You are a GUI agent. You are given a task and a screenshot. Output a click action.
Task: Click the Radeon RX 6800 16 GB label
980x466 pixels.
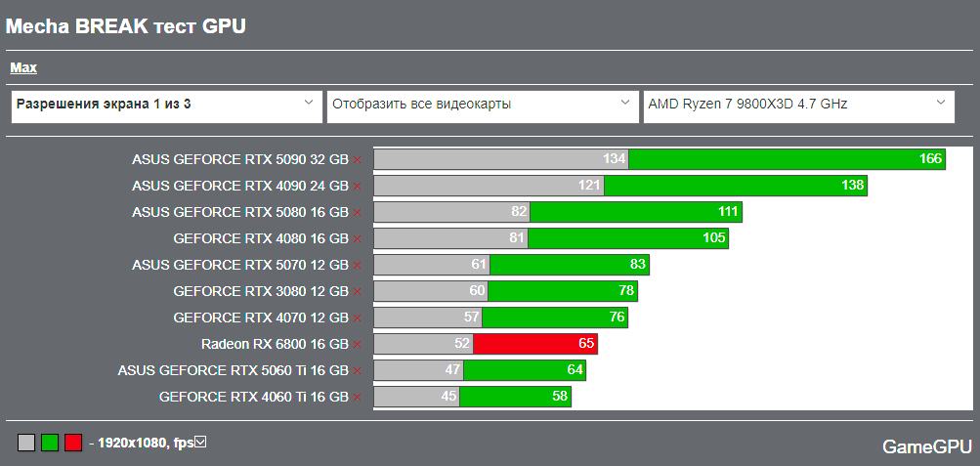[275, 344]
